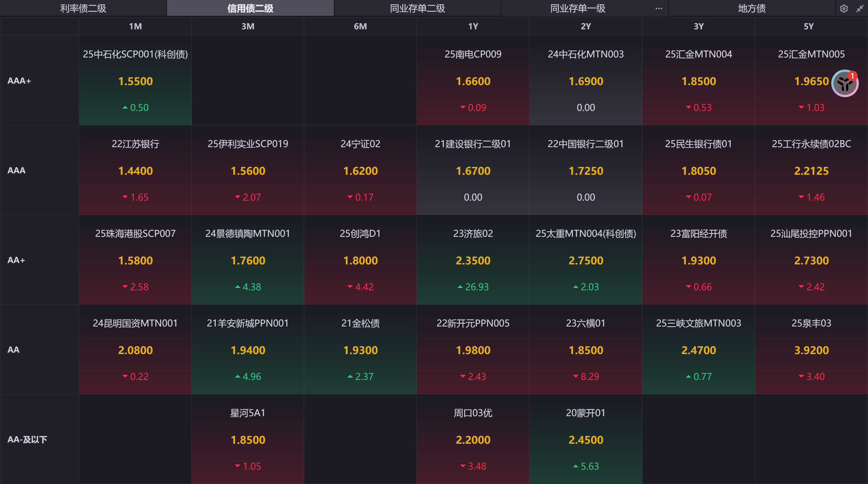Image resolution: width=868 pixels, height=484 pixels.
Task: Open the 地方债 tab
Action: point(751,8)
